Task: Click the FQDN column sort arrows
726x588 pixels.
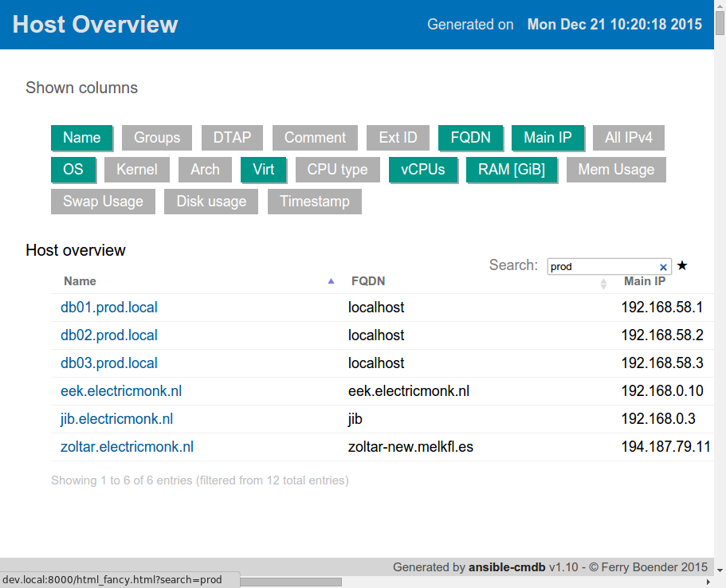Action: (x=603, y=283)
